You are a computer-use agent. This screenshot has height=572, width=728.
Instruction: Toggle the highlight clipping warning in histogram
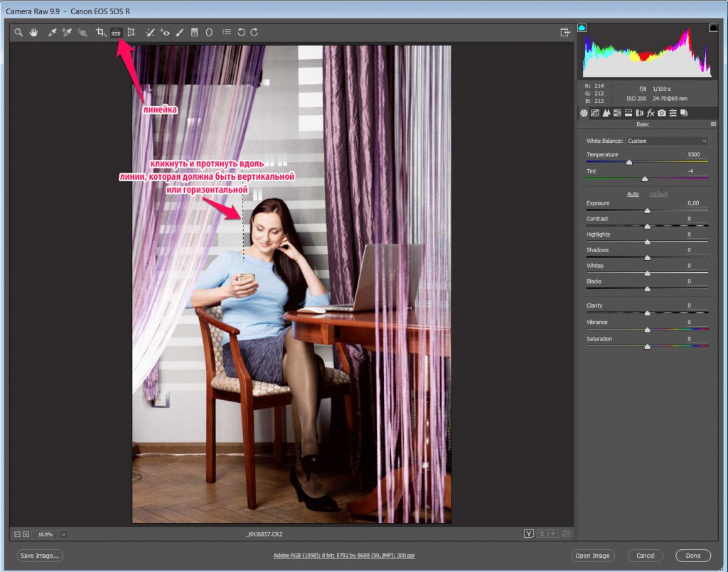coord(713,28)
